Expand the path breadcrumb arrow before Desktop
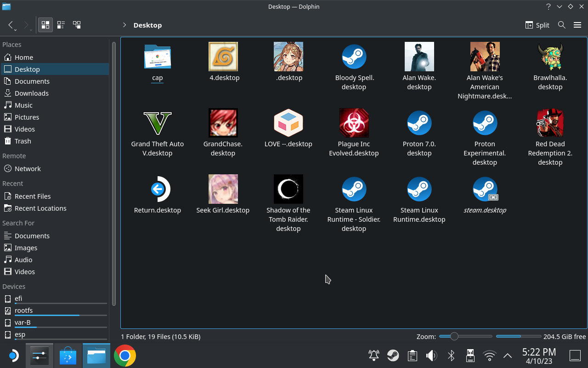The width and height of the screenshot is (588, 368). click(x=124, y=25)
